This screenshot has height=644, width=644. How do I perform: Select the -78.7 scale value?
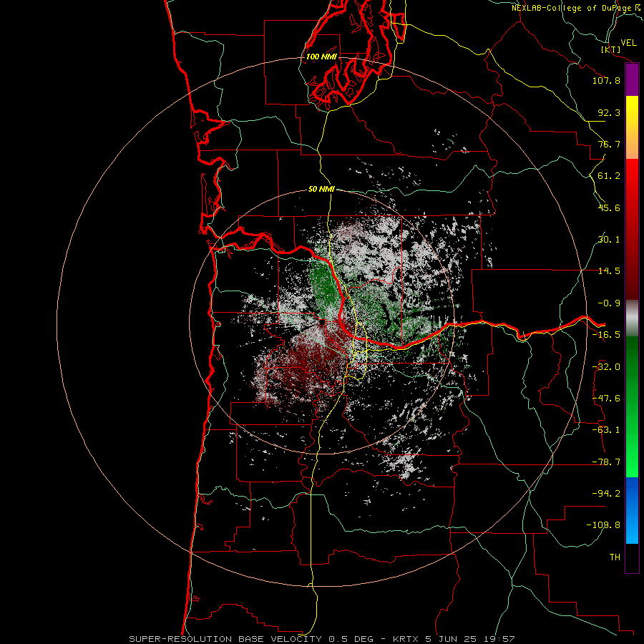606,462
